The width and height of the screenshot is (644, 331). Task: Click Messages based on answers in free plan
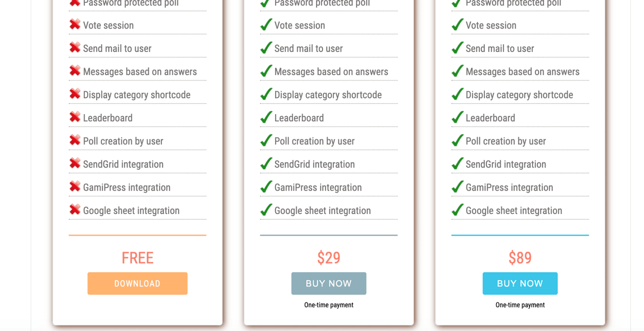(140, 72)
